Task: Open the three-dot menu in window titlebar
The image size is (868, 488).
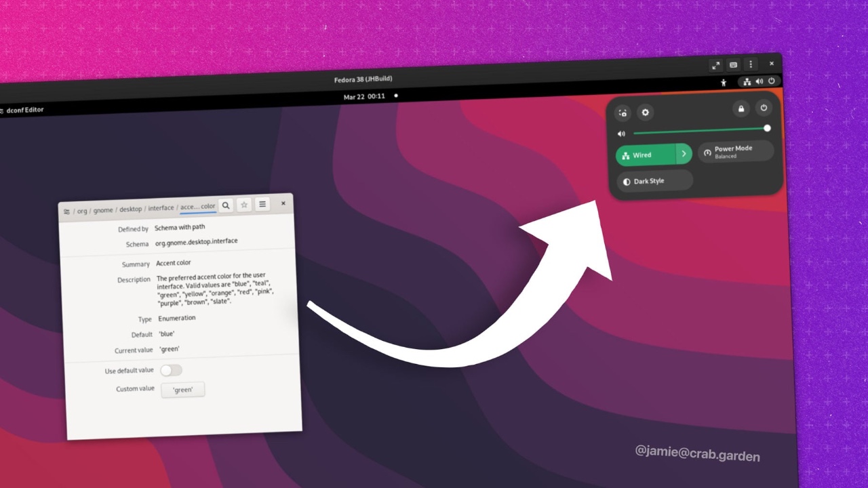Action: (750, 64)
